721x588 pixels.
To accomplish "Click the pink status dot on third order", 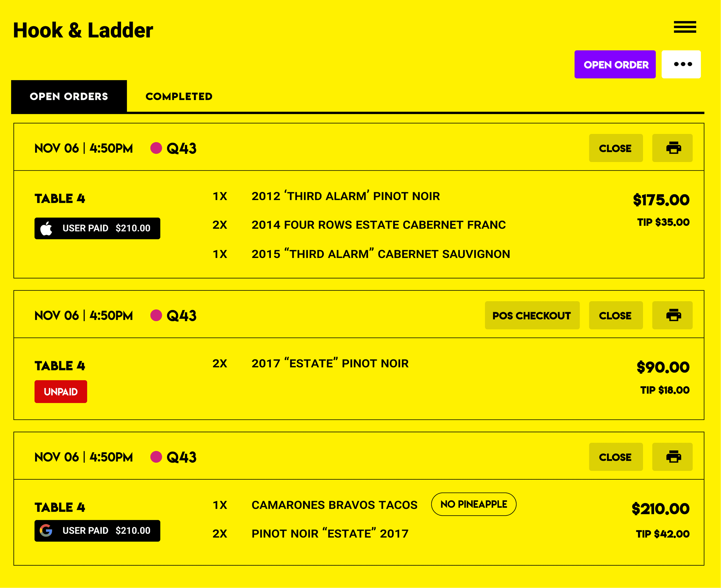I will tap(156, 457).
